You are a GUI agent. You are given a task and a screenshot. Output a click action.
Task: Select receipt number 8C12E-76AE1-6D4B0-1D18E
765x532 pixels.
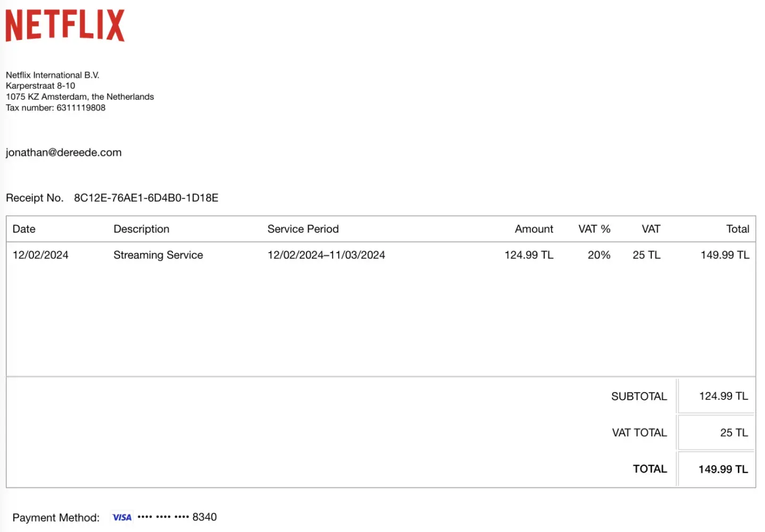[146, 198]
